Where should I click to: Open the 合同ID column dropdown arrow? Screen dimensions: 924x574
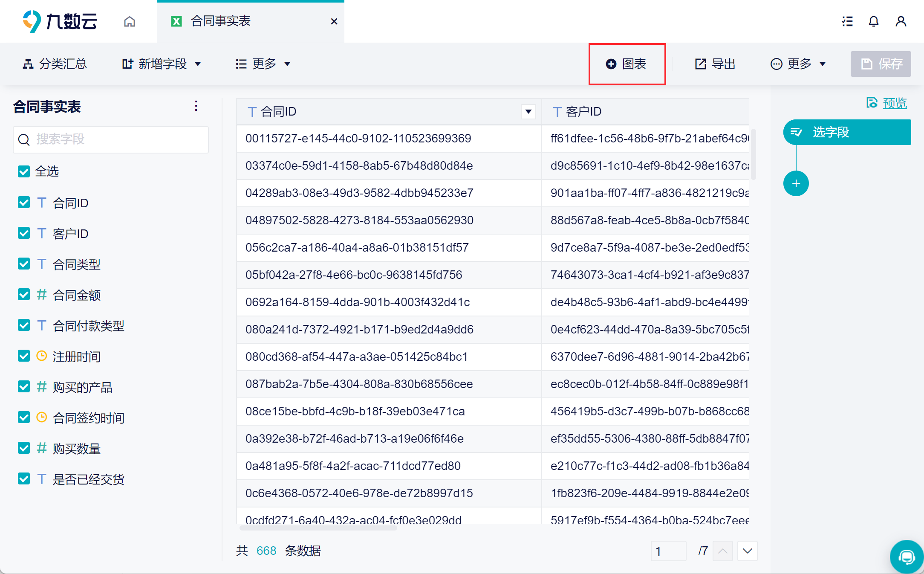(x=528, y=112)
